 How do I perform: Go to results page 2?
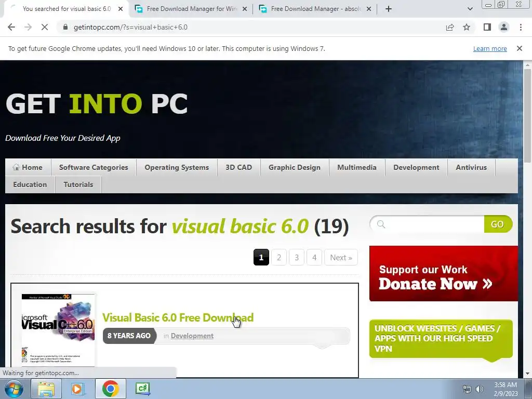(279, 258)
